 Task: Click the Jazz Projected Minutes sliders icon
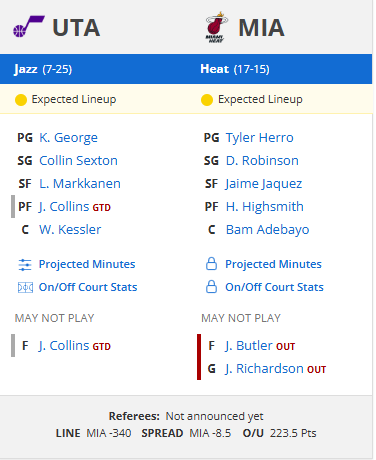[25, 265]
